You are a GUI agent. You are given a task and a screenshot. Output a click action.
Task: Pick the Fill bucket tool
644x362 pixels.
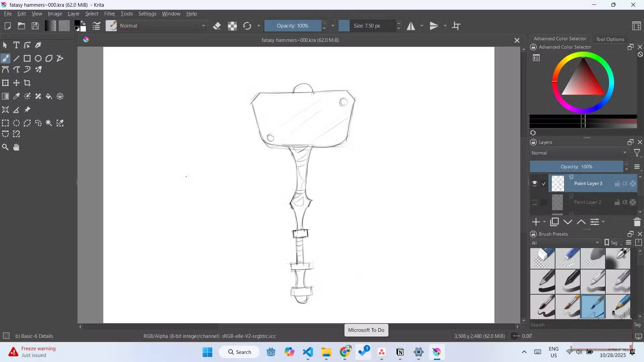click(49, 97)
